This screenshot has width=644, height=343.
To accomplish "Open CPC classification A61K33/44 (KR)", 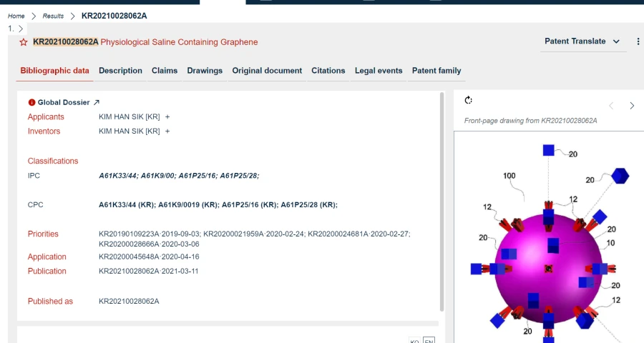I will tap(127, 205).
